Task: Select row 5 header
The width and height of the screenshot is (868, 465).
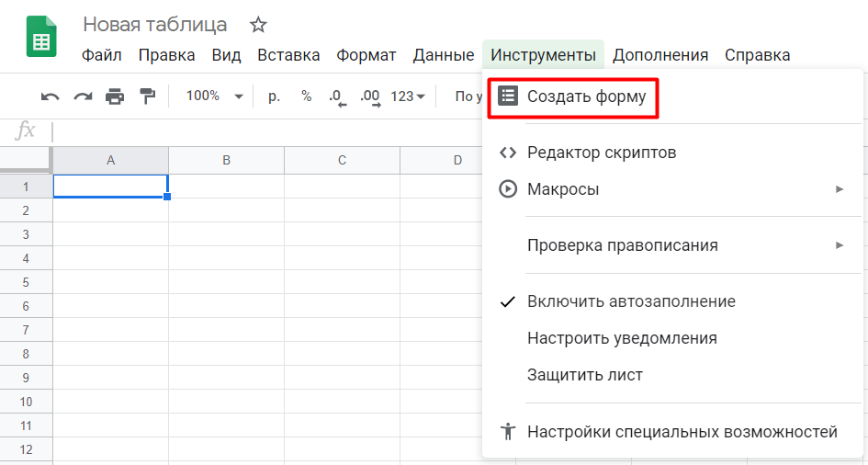Action: (x=26, y=282)
